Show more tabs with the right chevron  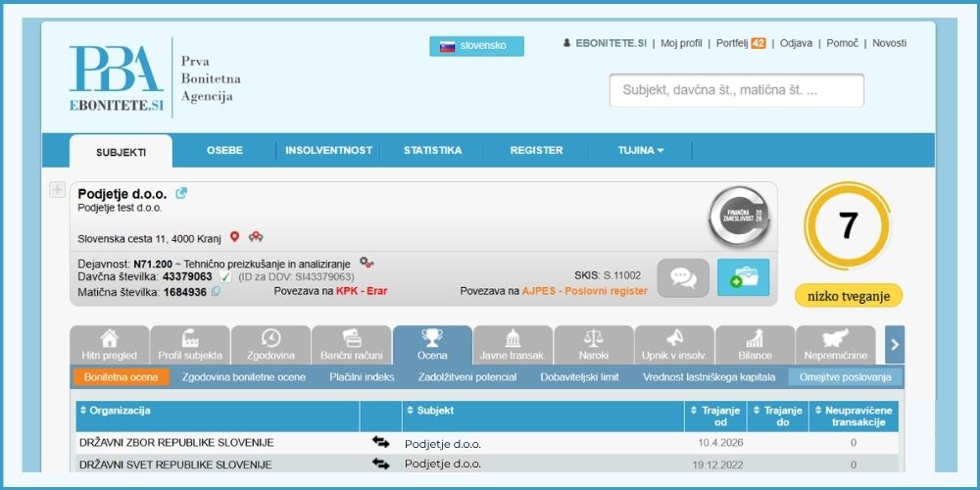(895, 344)
